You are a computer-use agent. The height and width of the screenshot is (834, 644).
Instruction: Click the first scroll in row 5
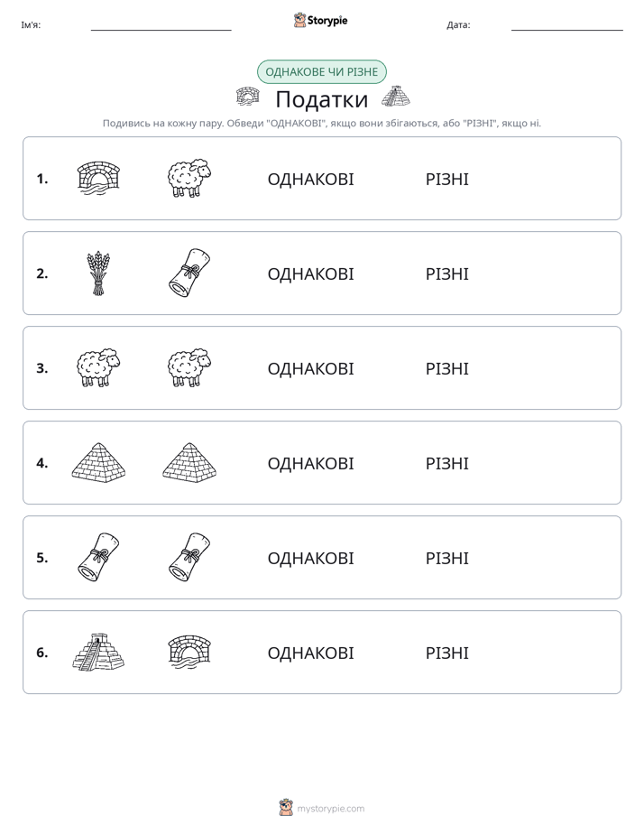click(98, 558)
